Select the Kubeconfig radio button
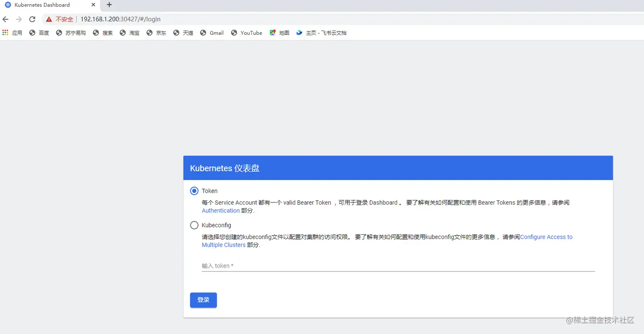644x334 pixels. coord(194,225)
